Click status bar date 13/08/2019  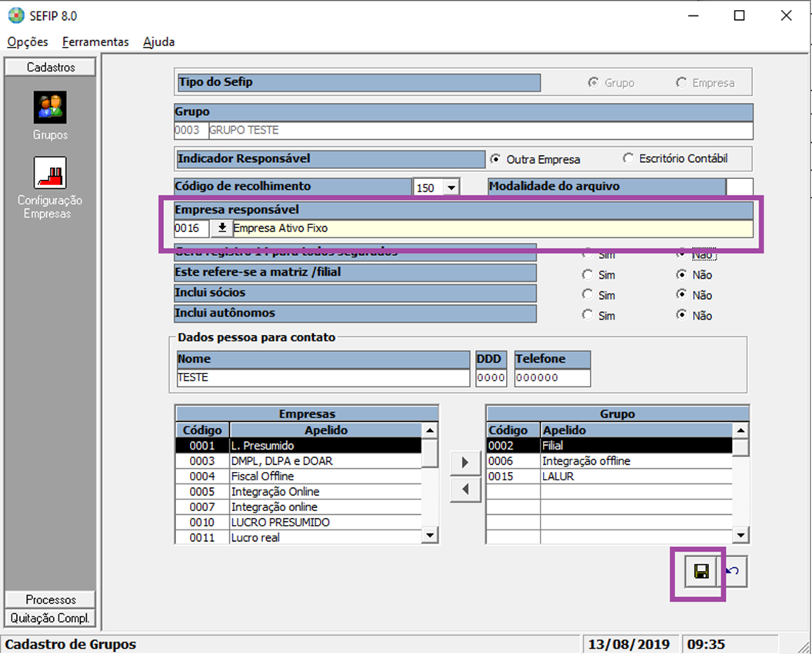point(629,645)
